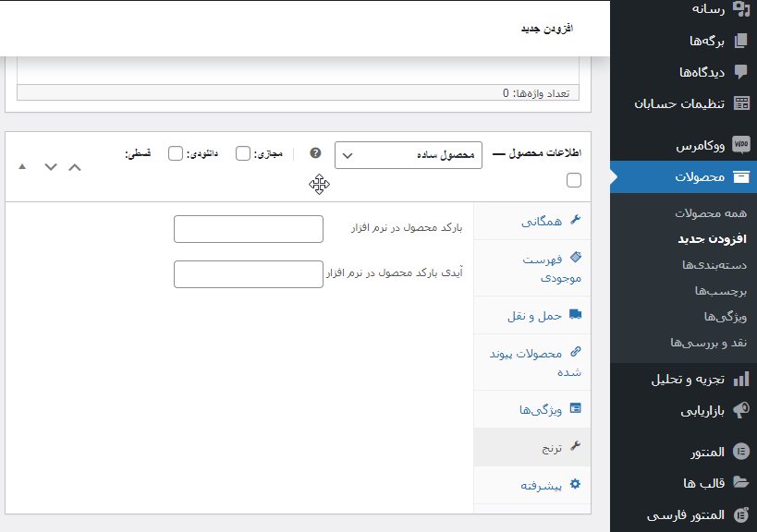Open Analytics (تجزیه و تحلیل) menu
This screenshot has height=532, width=757.
[x=684, y=380]
